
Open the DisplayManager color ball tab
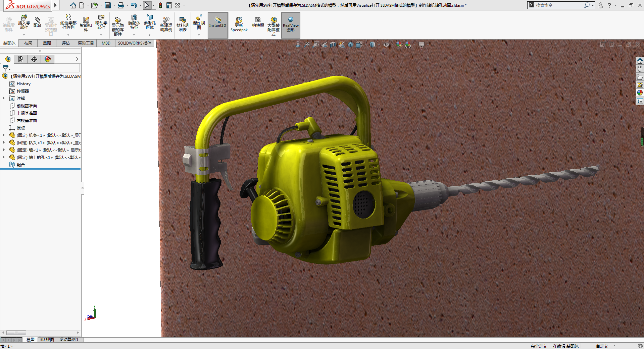point(48,59)
